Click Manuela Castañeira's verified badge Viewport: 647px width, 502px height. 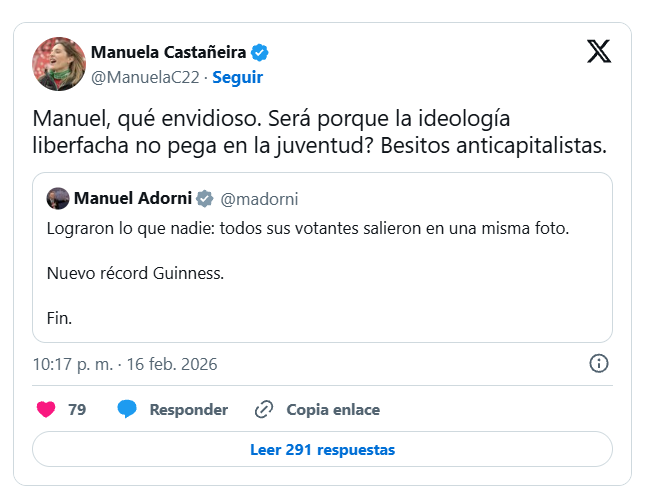tap(259, 52)
